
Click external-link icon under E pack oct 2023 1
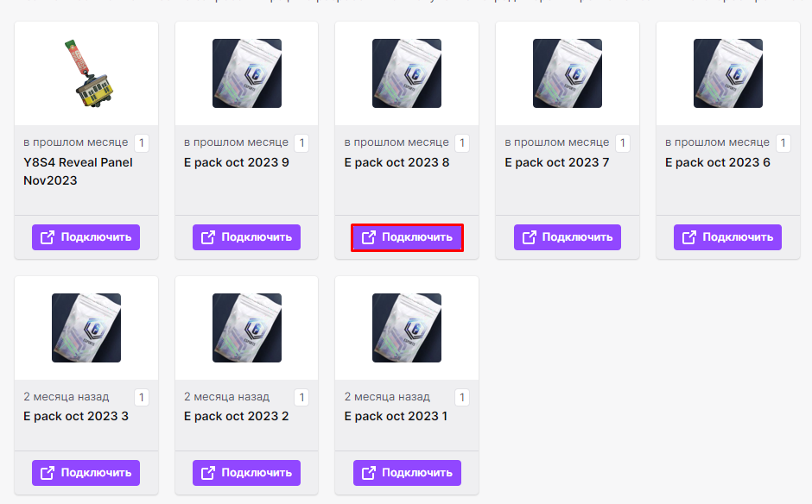point(369,473)
